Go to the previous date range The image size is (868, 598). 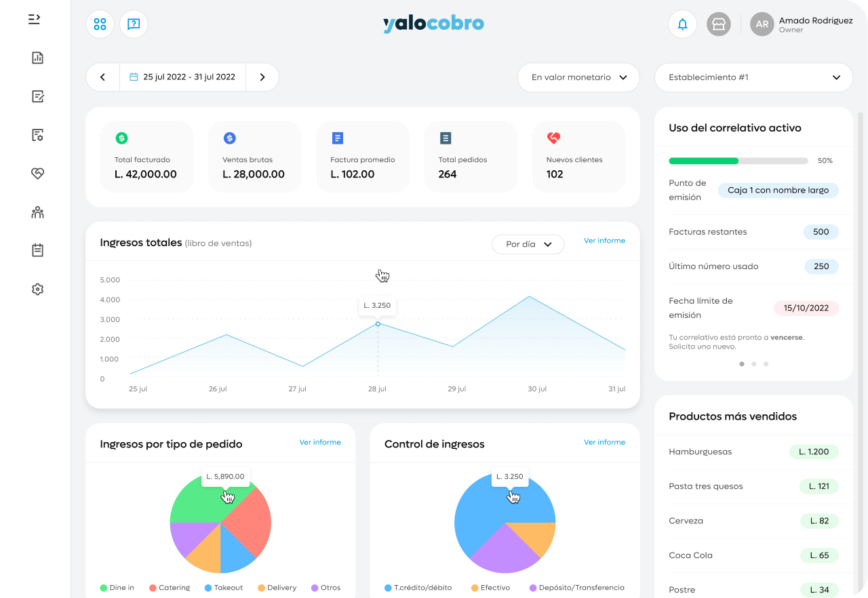coord(103,77)
